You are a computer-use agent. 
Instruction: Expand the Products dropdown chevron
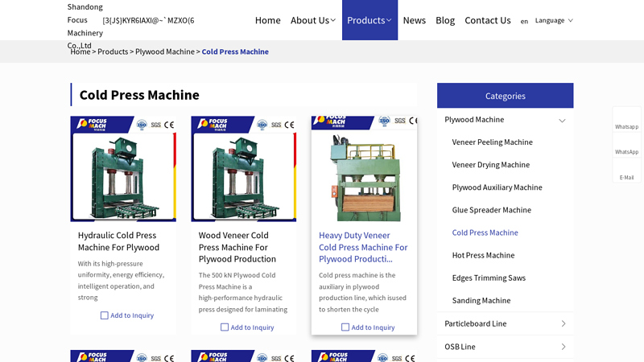[389, 20]
